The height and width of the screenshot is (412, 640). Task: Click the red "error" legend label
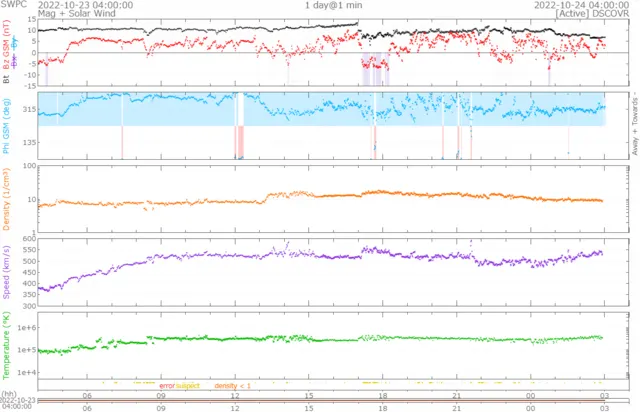coord(167,385)
